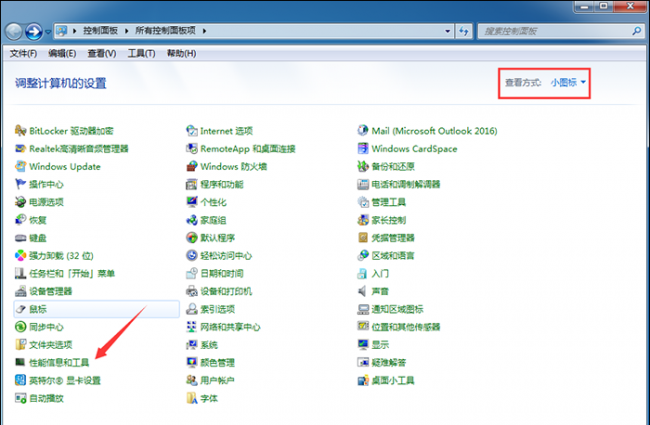Screen dimensions: 650x425
Task: Open the 凭据管理器 link
Action: [393, 238]
